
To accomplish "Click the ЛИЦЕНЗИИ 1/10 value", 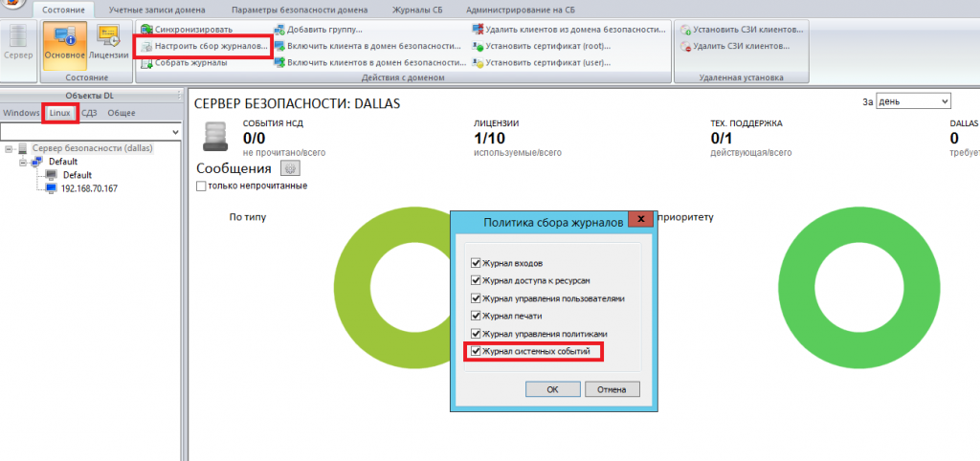I will click(x=487, y=138).
